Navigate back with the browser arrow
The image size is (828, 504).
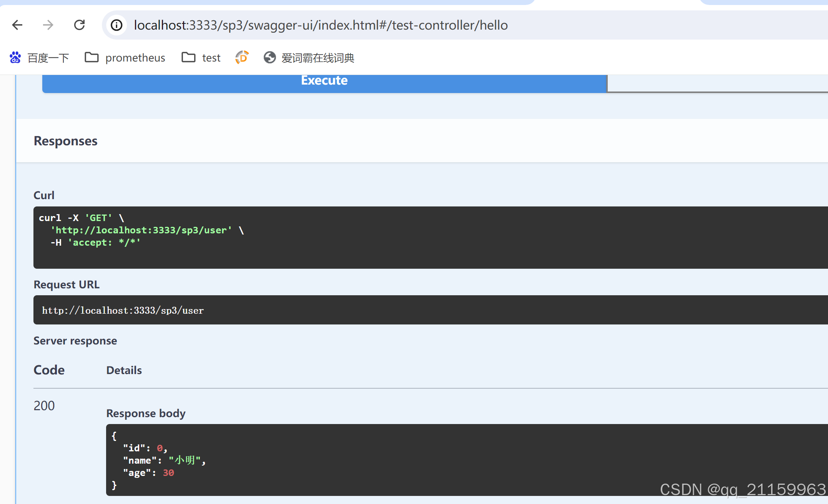(x=17, y=25)
